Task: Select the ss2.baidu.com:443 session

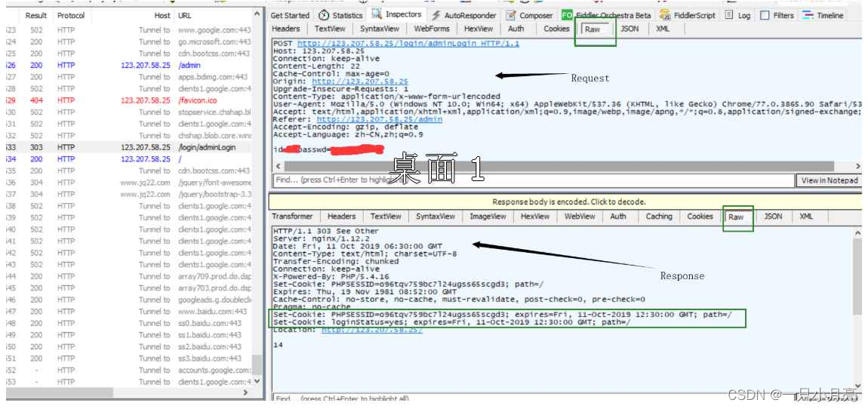Action: coord(129,346)
